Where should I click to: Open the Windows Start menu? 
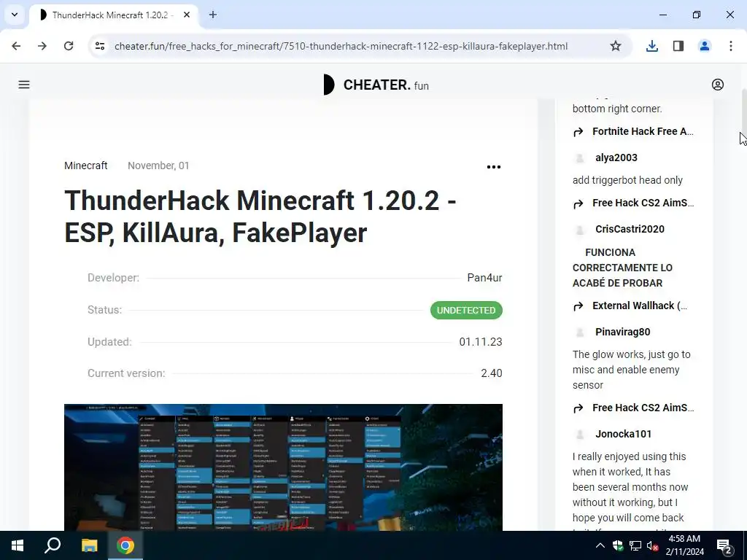[x=18, y=545]
